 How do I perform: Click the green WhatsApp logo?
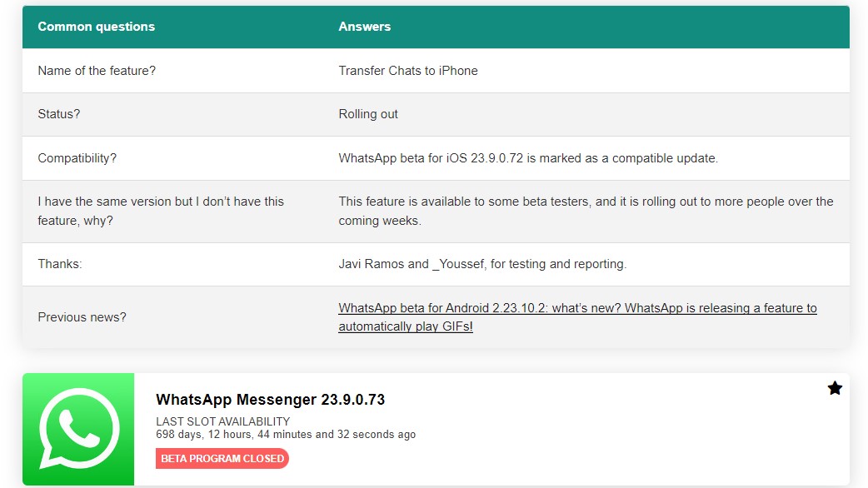pyautogui.click(x=78, y=429)
